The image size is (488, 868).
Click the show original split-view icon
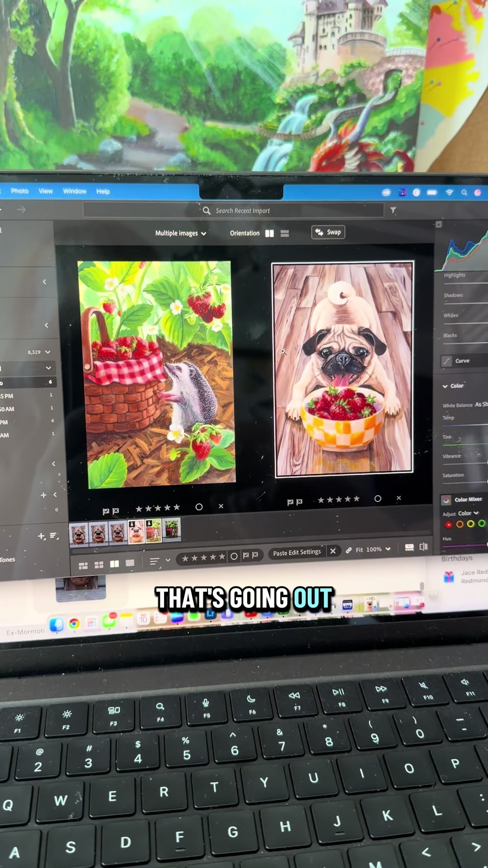click(x=423, y=547)
